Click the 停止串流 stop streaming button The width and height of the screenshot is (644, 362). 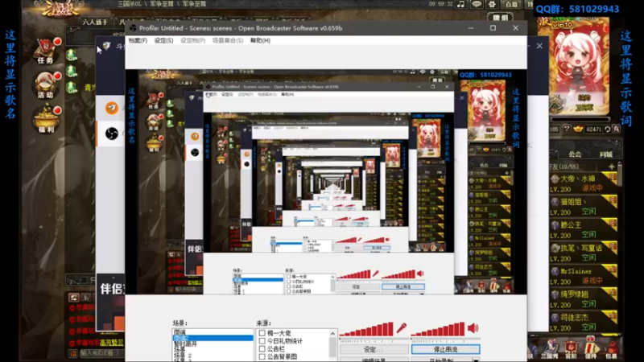[446, 349]
